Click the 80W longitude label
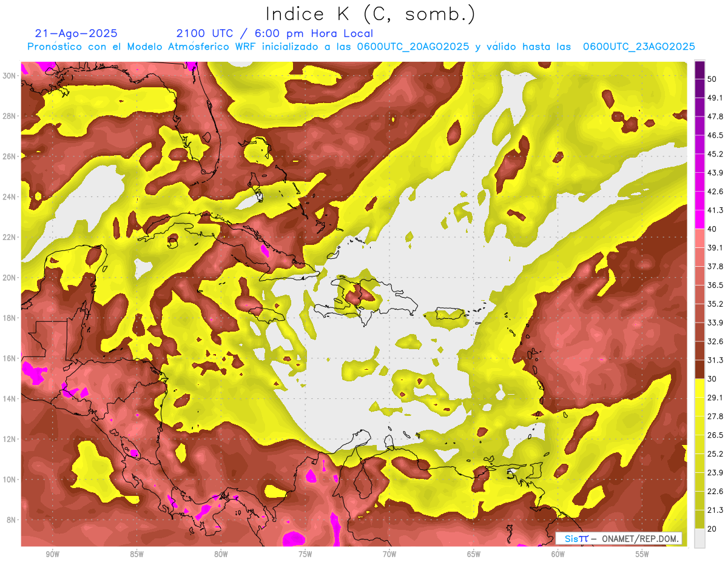Image resolution: width=728 pixels, height=562 pixels. (221, 554)
